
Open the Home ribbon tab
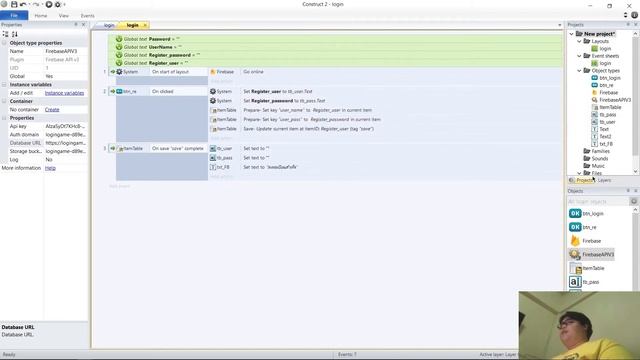[41, 16]
